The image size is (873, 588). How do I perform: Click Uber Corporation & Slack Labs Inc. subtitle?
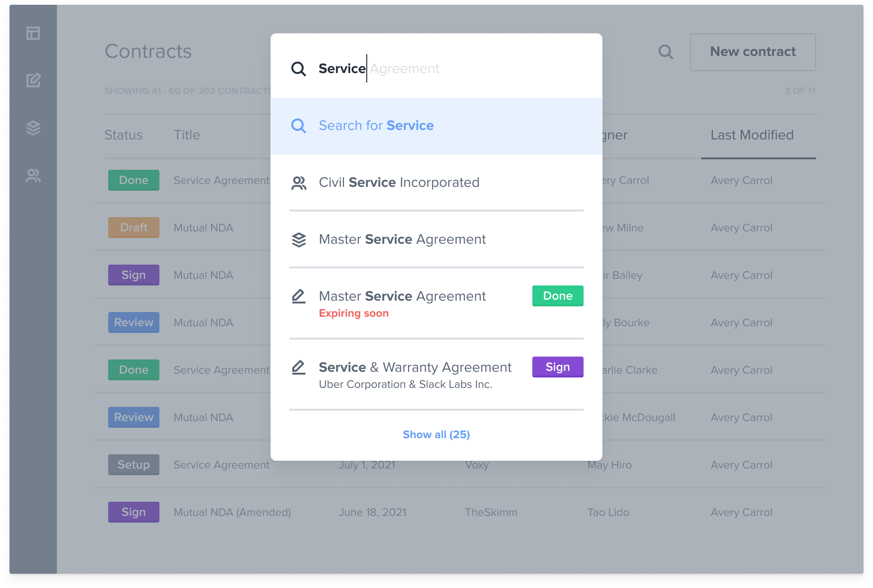click(x=406, y=385)
